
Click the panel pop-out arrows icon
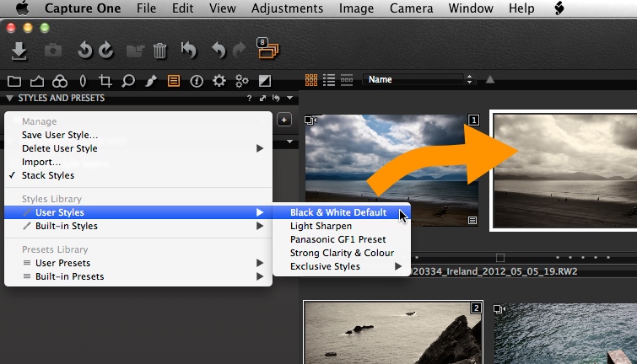263,99
